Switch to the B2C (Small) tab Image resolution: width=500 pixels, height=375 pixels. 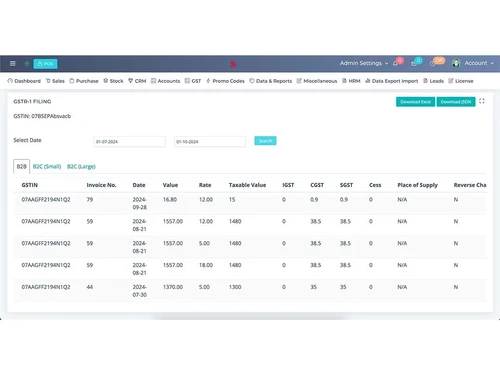tap(47, 166)
